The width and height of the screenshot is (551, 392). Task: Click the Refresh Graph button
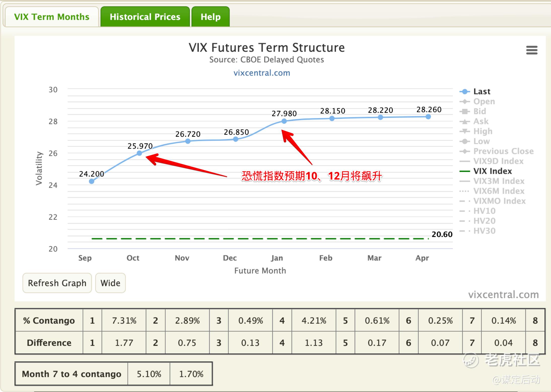tap(57, 283)
